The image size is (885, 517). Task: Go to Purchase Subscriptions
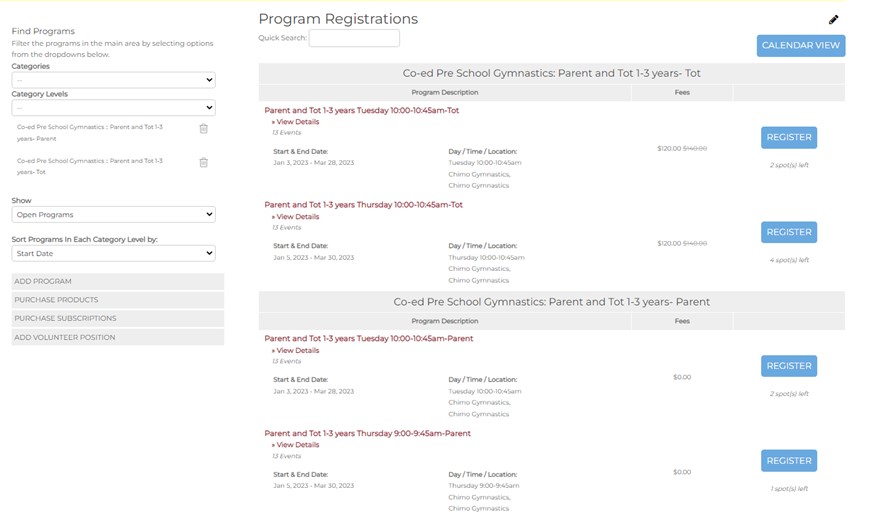(x=118, y=318)
